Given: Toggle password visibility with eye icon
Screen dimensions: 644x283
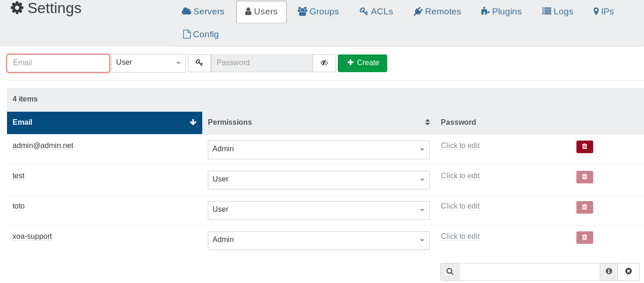Looking at the screenshot, I should point(324,63).
